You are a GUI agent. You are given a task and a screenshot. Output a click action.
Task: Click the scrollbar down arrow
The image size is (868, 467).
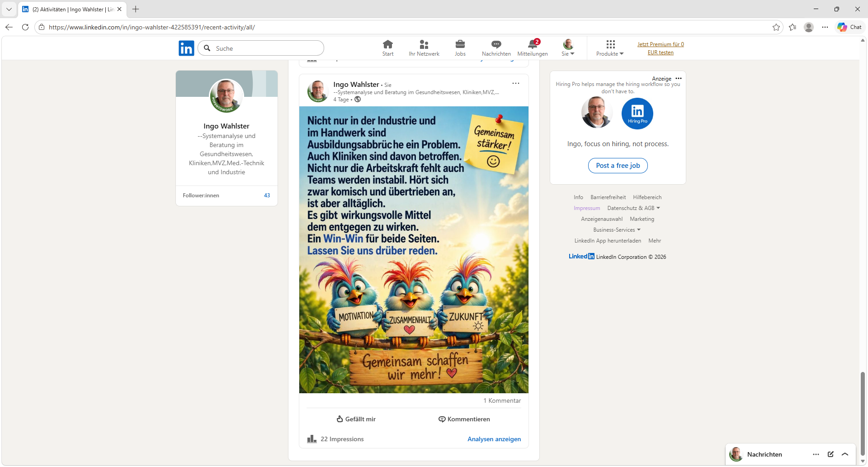coord(863,461)
